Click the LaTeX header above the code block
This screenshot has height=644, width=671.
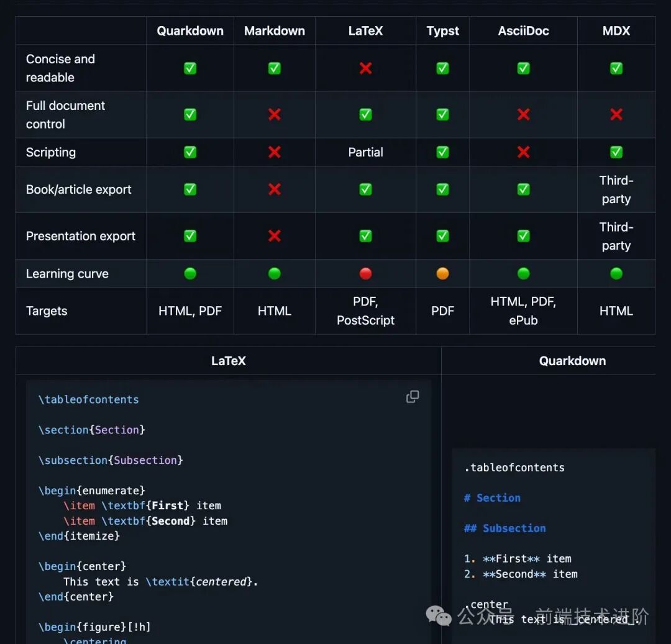click(x=228, y=361)
